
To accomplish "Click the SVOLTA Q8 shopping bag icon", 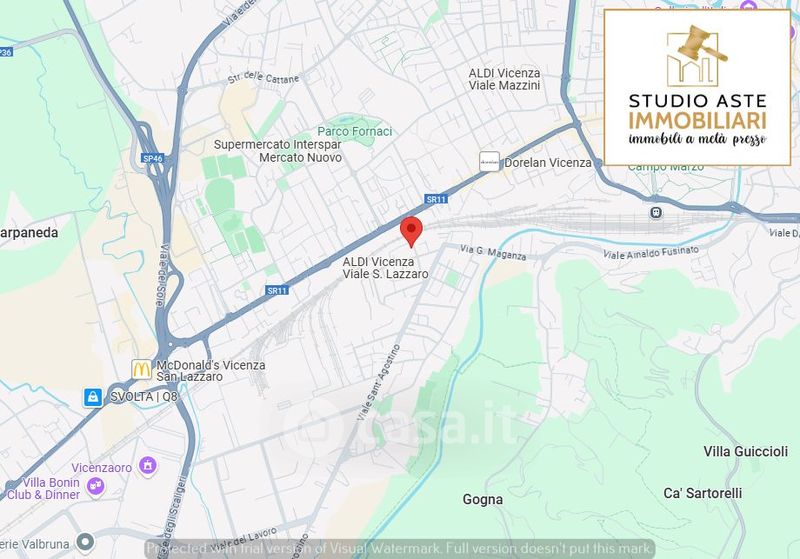I will point(93,397).
